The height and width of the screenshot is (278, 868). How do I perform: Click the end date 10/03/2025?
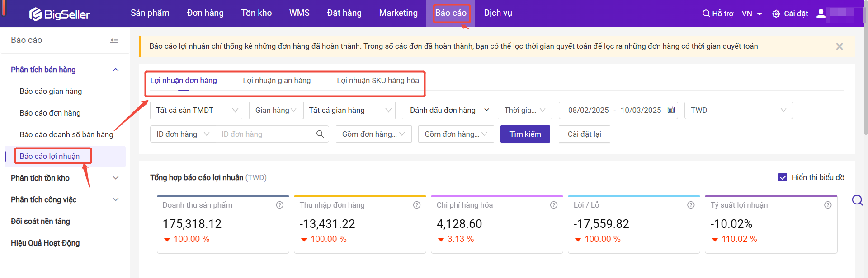coord(641,110)
